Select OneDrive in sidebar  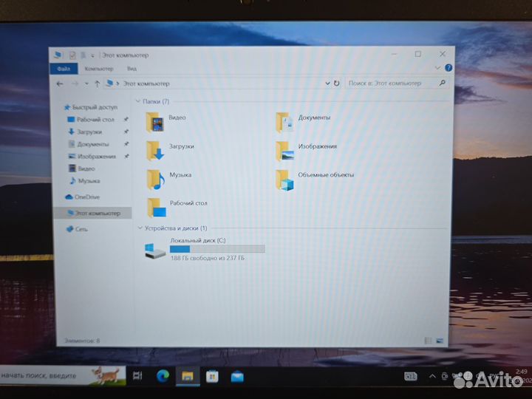(83, 197)
